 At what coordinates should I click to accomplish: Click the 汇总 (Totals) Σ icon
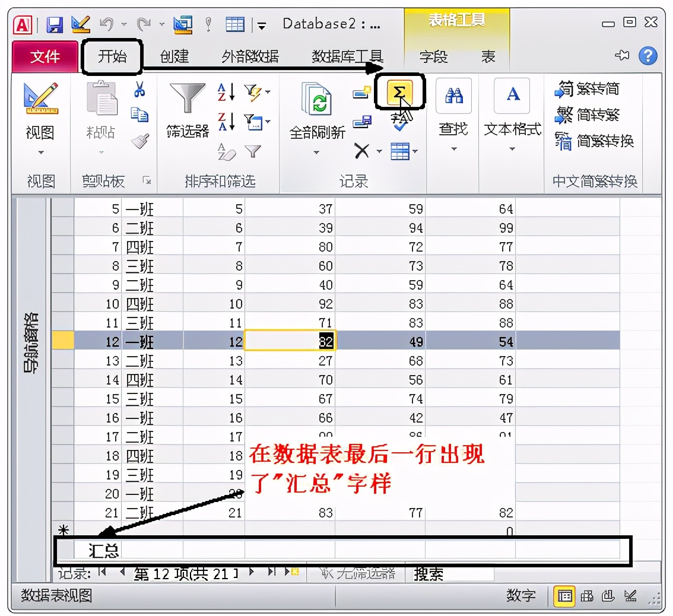(x=401, y=93)
